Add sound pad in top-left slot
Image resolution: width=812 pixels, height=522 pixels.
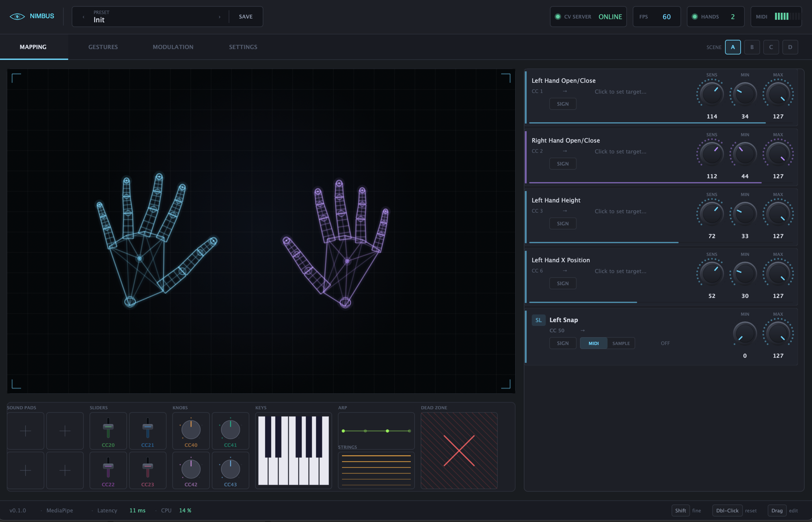click(26, 431)
